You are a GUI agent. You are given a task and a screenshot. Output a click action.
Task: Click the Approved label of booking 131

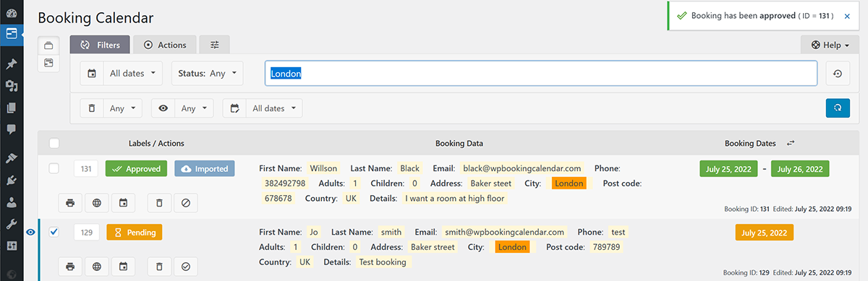point(136,168)
